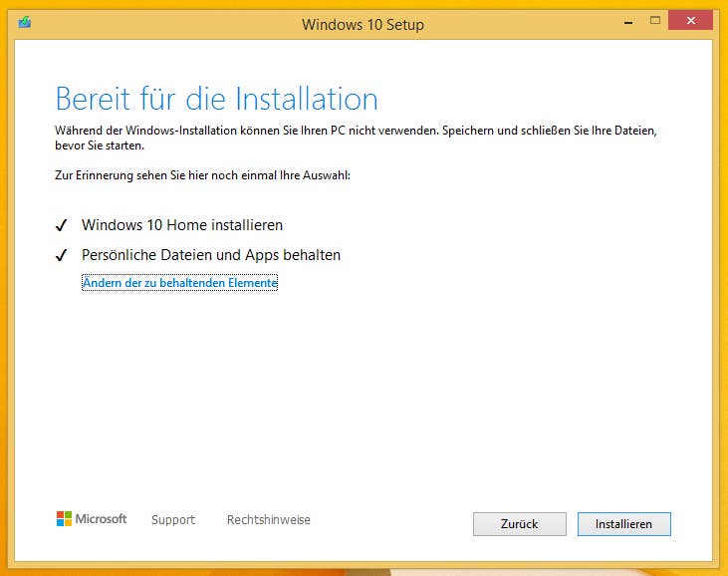Click the Microsoft wordmark text in footer
The image size is (728, 576).
102,519
